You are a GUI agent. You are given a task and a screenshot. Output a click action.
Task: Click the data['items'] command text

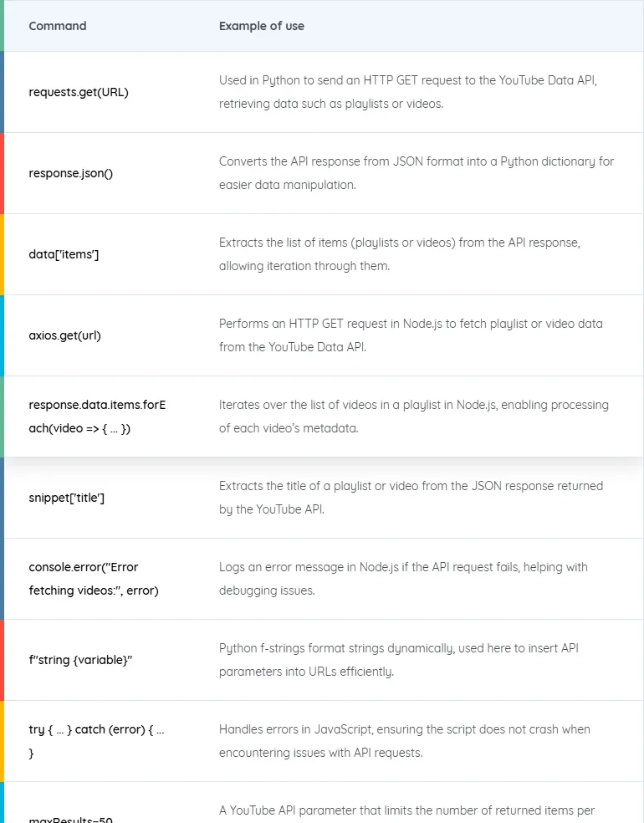click(64, 254)
